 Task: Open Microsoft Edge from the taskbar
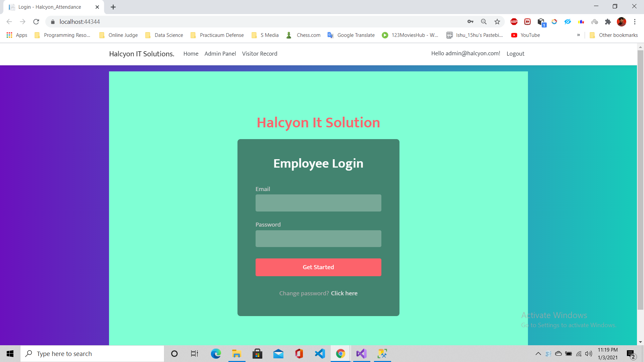point(216,354)
